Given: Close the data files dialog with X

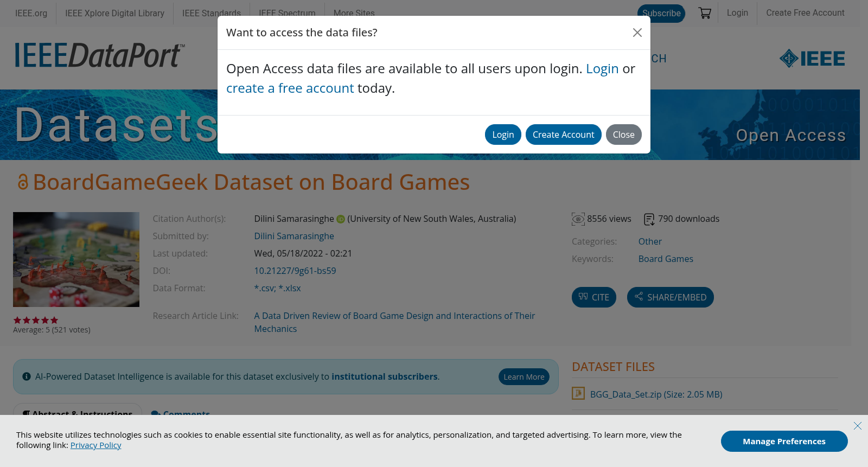Looking at the screenshot, I should click(637, 33).
